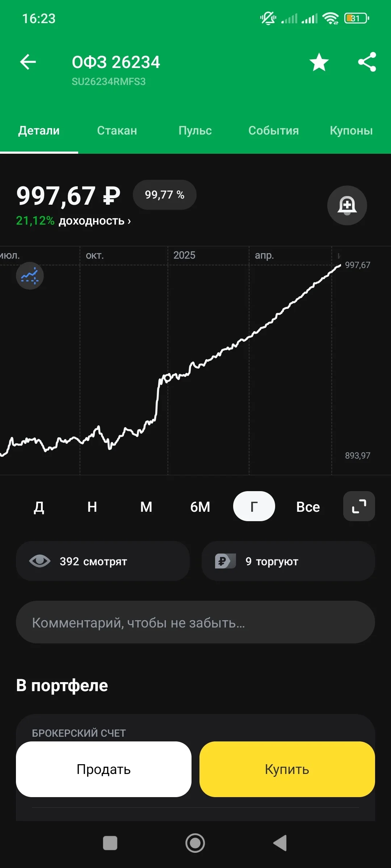Open chart indicators icon
This screenshot has height=868, width=391.
point(30,276)
